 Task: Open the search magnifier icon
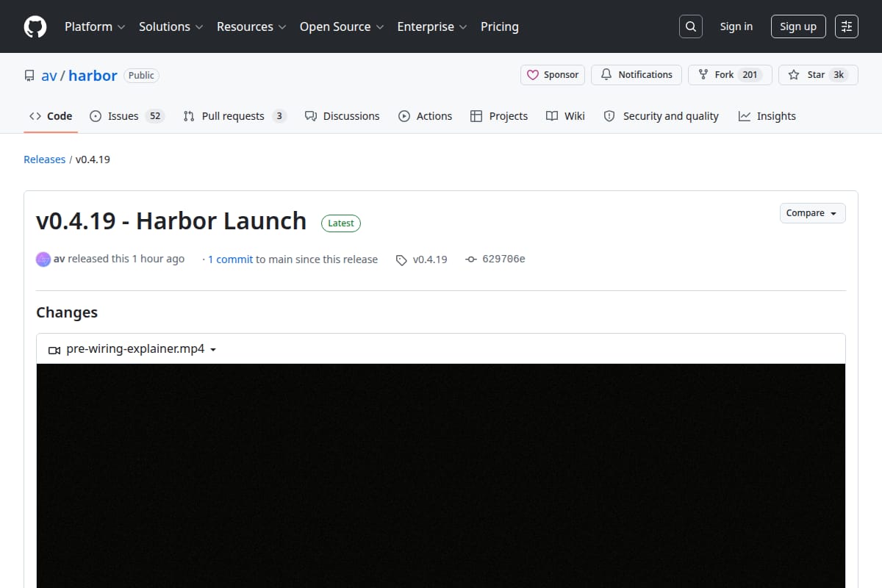click(690, 26)
